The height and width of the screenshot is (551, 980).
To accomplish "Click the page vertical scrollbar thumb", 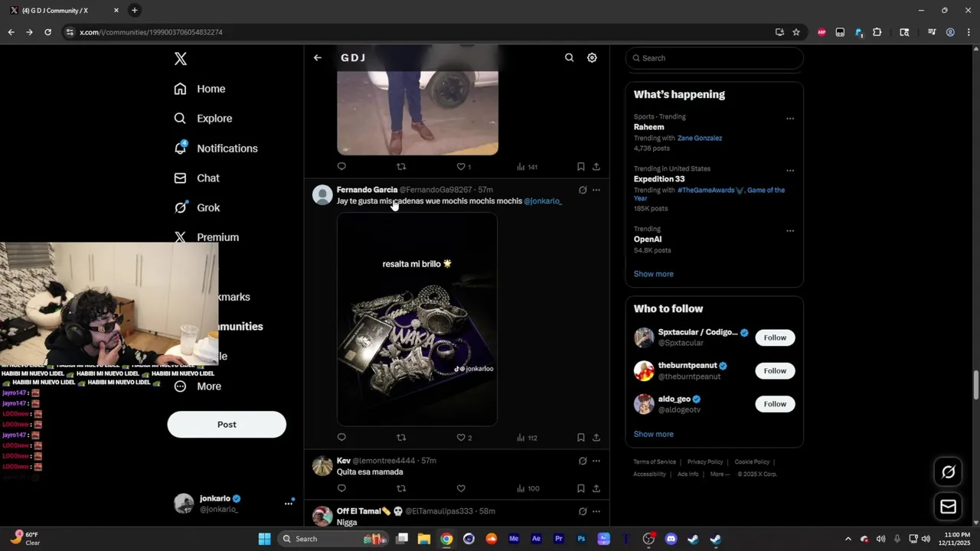I will pos(975,384).
